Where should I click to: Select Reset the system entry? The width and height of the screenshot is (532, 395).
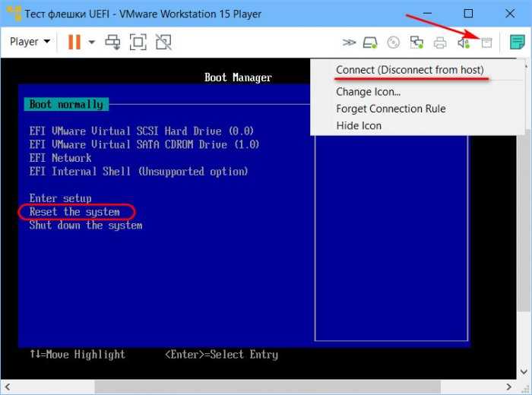74,212
